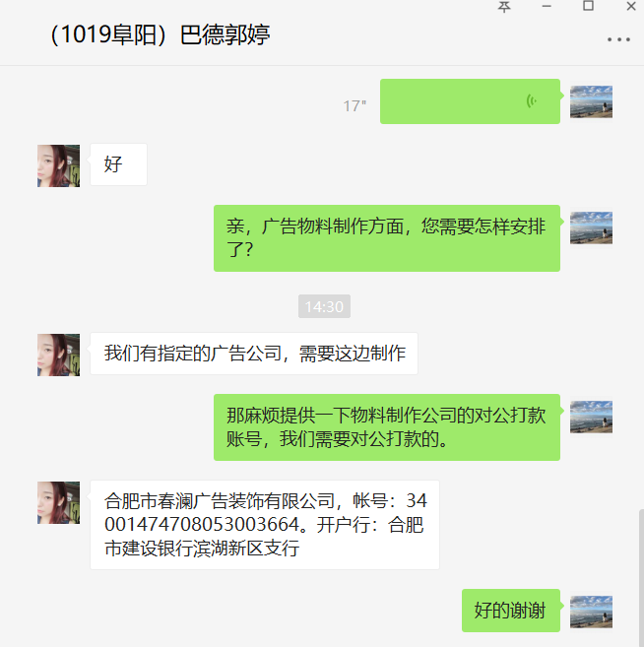Select the 广告物料制作方面 message bubble
This screenshot has width=644, height=647.
387,238
